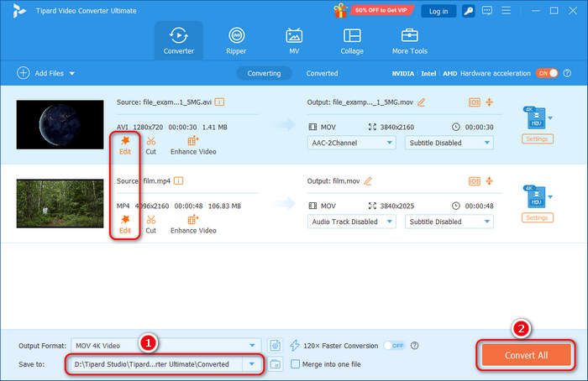Open Subtitle Disabled dropdown for film.mp4
588x381 pixels.
449,222
